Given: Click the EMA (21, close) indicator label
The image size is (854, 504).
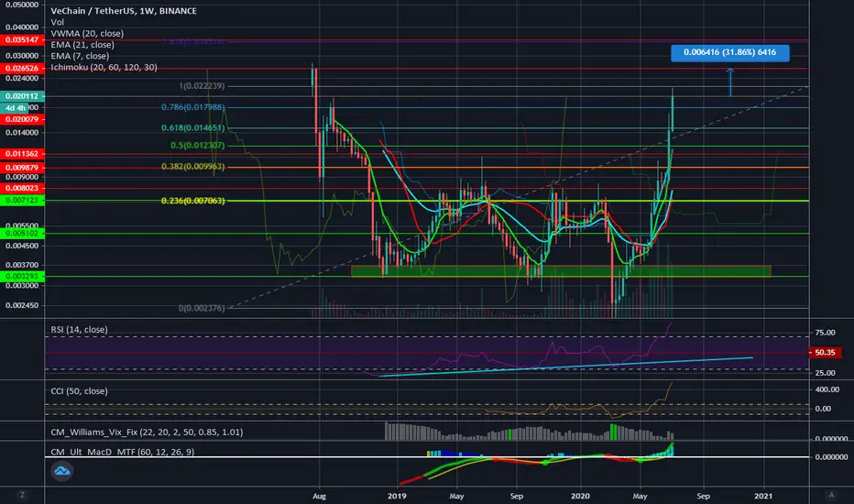Looking at the screenshot, I should click(82, 45).
